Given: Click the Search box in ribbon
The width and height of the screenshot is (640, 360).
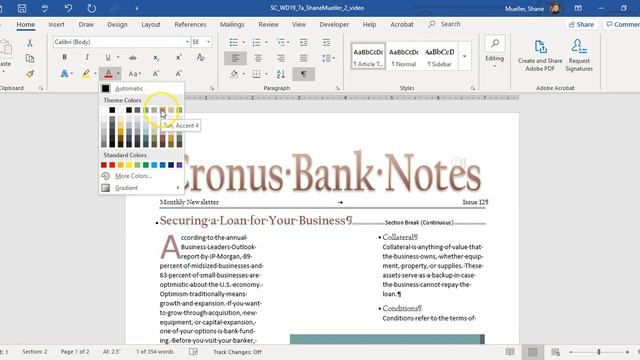Looking at the screenshot, I should click(x=445, y=24).
